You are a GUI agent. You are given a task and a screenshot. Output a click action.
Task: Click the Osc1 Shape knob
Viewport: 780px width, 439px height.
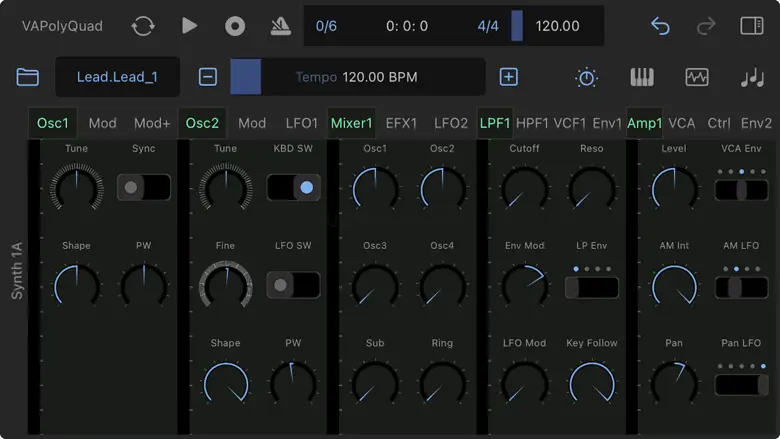click(76, 286)
